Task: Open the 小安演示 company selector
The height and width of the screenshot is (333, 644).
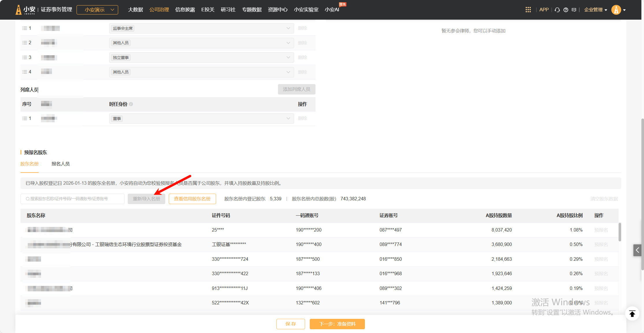Action: click(x=97, y=10)
